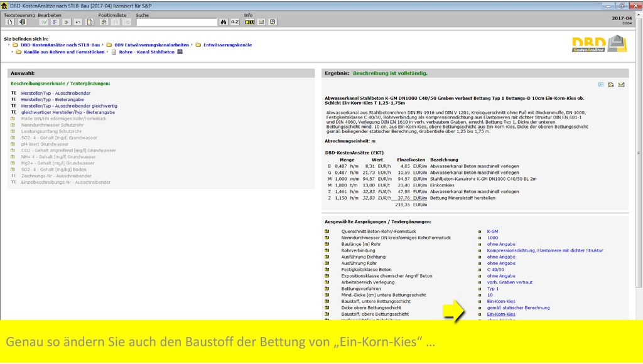Viewport: 643px width, 364px height.
Task: Open Rohre - Kanal Stahlbeton breadcrumb link
Action: 147,52
